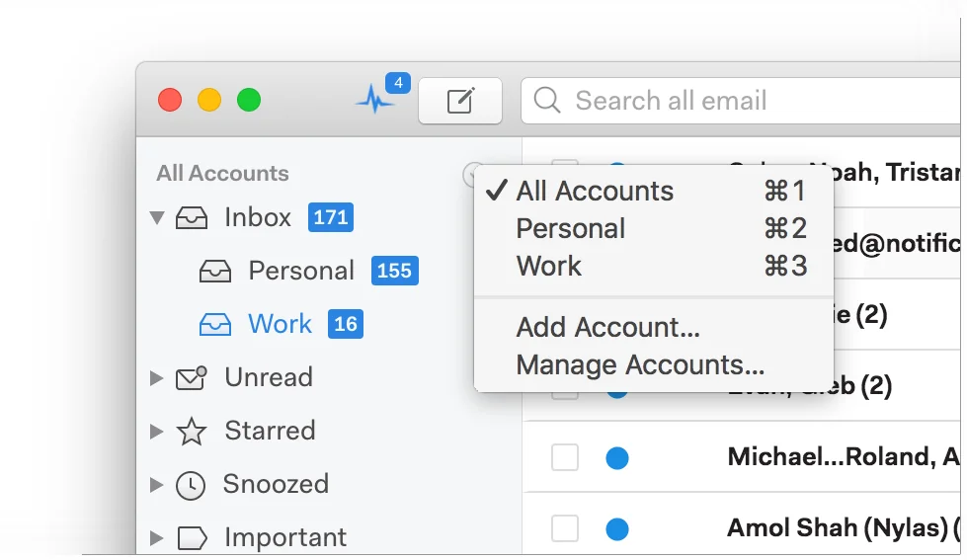Open the Work inbox label

[x=280, y=324]
